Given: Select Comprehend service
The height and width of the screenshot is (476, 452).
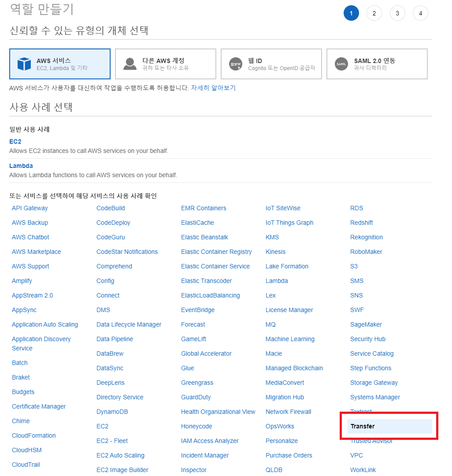Looking at the screenshot, I should [115, 266].
